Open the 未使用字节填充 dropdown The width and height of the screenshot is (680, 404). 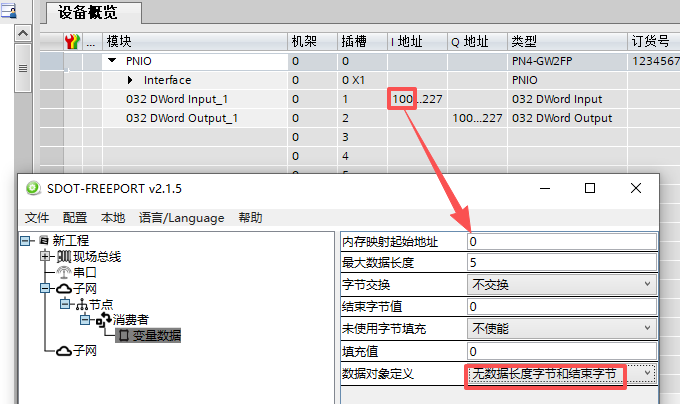[x=648, y=328]
